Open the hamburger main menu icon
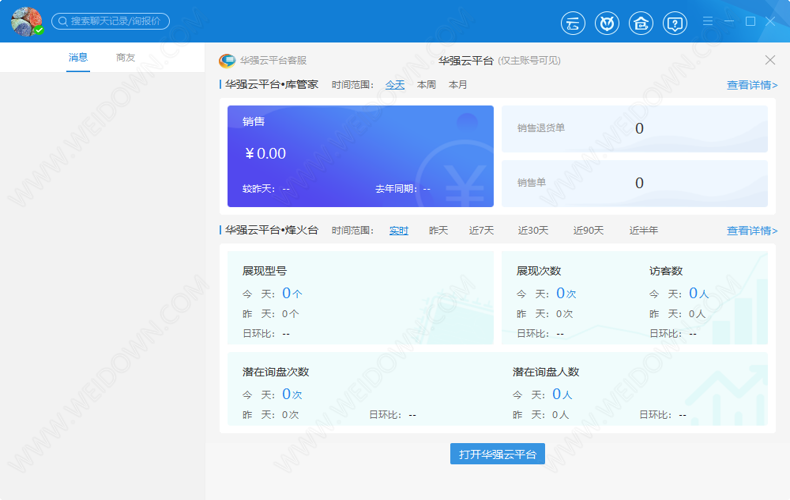 pos(708,21)
